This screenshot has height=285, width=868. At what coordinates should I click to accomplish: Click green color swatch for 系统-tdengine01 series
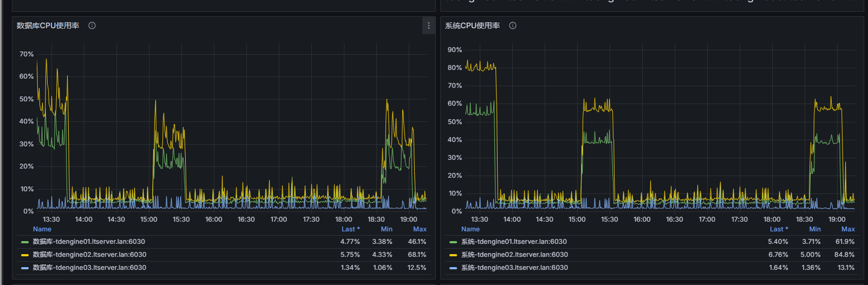click(453, 242)
